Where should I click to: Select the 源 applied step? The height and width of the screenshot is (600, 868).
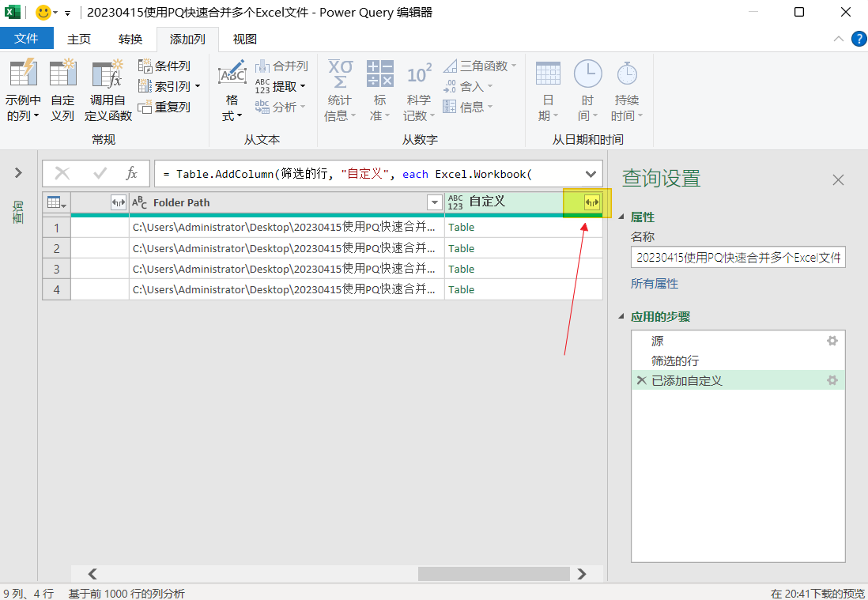(x=738, y=341)
